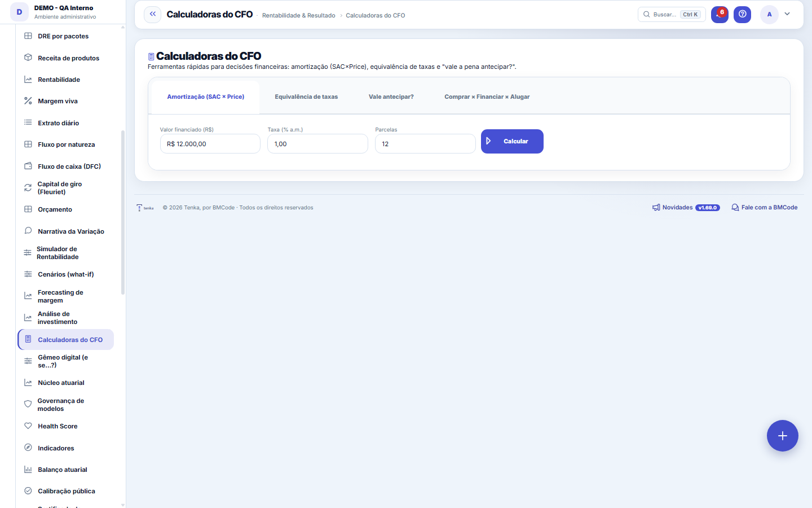Image resolution: width=812 pixels, height=508 pixels.
Task: Open the Calibração pública check icon
Action: tap(28, 491)
